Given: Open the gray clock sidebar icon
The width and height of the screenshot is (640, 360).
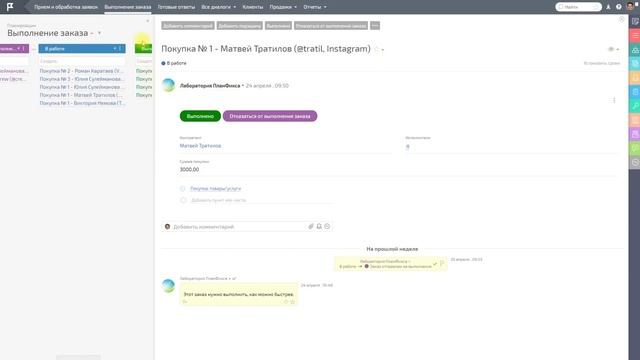Looking at the screenshot, I should coord(635,162).
